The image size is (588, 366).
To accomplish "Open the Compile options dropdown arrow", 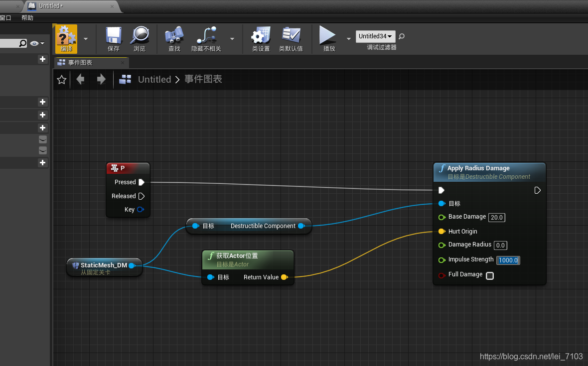I will [x=86, y=39].
